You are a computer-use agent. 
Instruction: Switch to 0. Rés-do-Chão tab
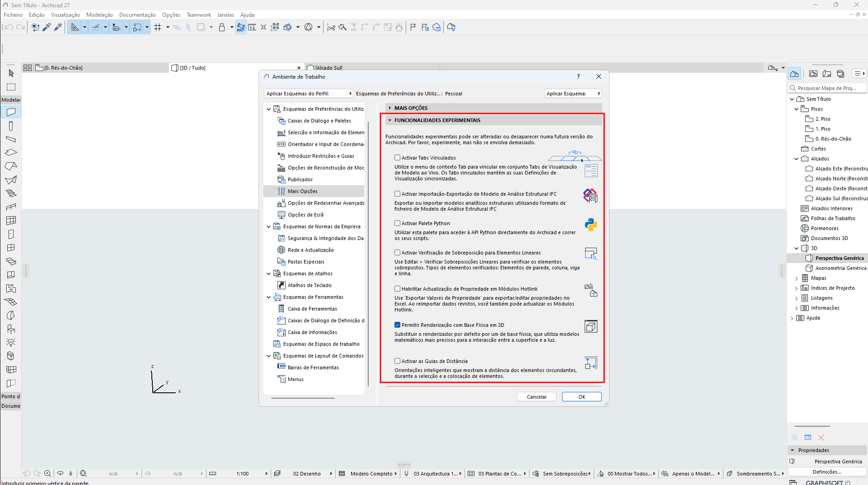click(x=101, y=68)
